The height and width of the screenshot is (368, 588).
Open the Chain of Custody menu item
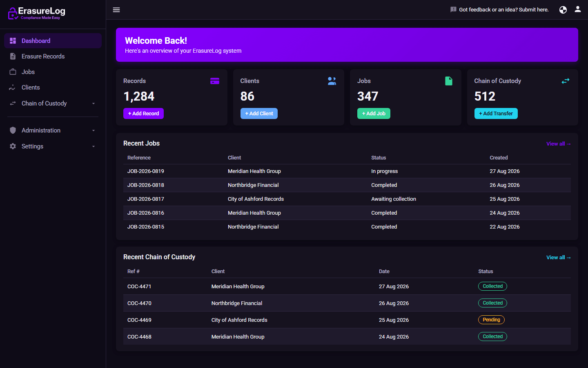pos(53,103)
